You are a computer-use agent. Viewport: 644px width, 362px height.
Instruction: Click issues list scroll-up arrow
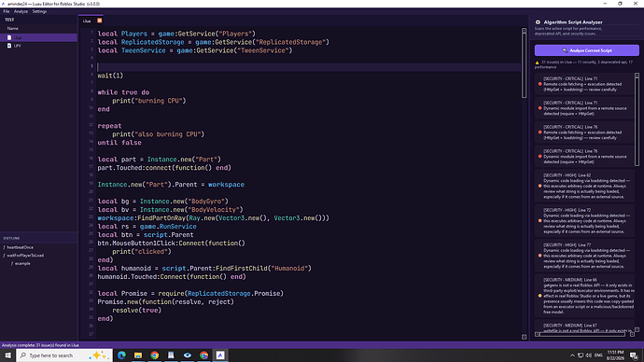click(x=637, y=76)
